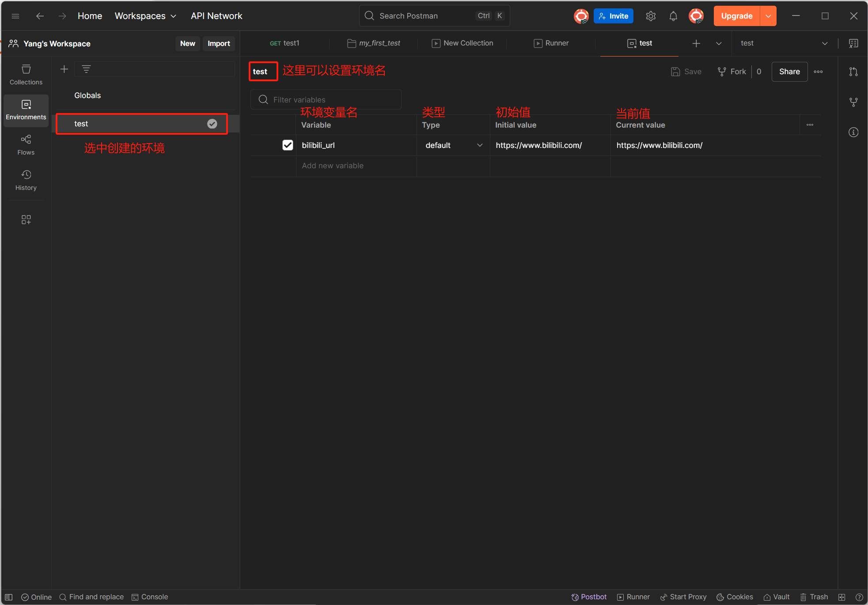The width and height of the screenshot is (868, 605).
Task: Open the help question mark icon
Action: tap(859, 597)
